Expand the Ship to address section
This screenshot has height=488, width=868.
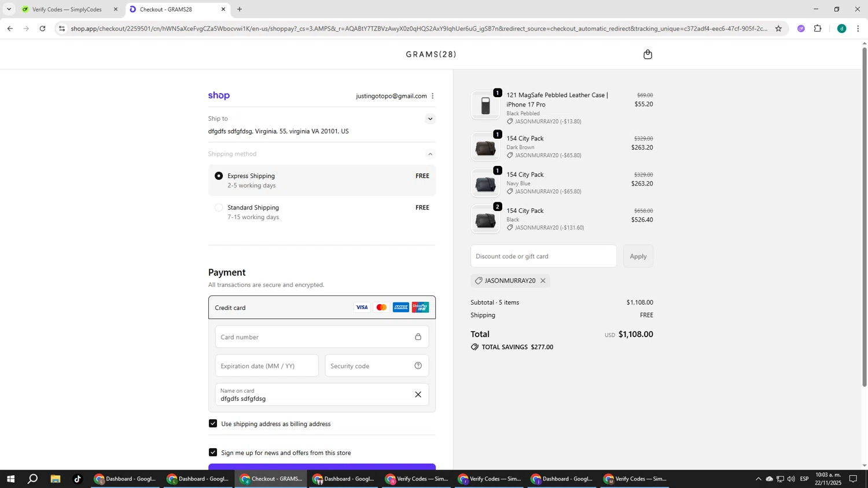430,119
